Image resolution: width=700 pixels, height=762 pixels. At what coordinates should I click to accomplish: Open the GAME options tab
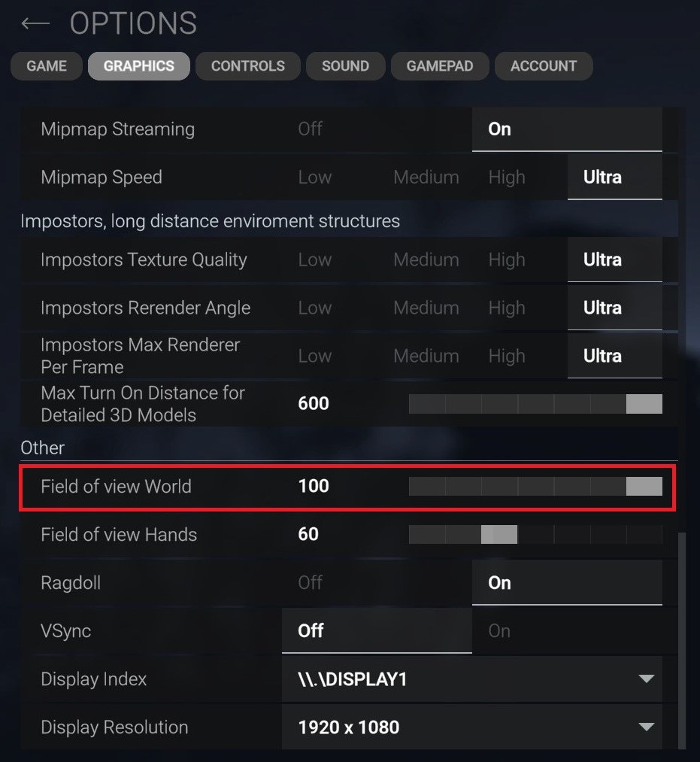[x=47, y=65]
